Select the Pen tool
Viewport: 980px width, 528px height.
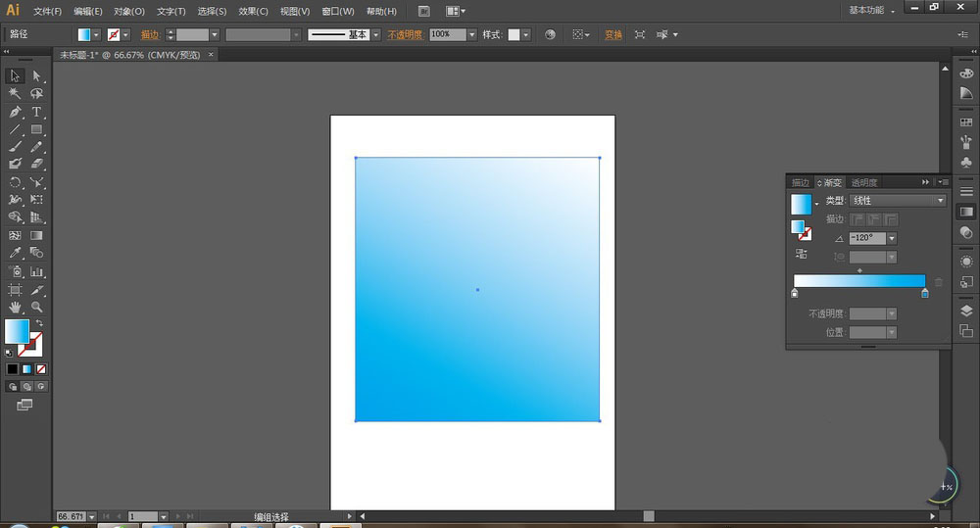[15, 112]
